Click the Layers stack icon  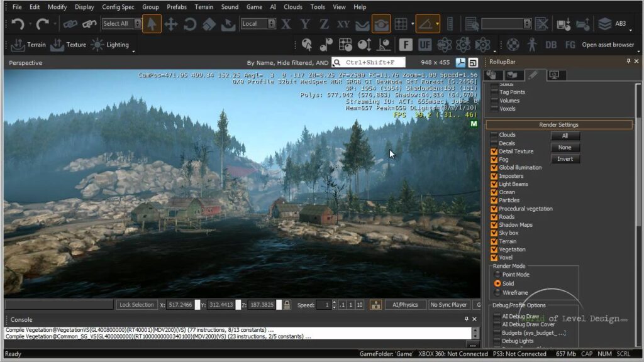[605, 24]
